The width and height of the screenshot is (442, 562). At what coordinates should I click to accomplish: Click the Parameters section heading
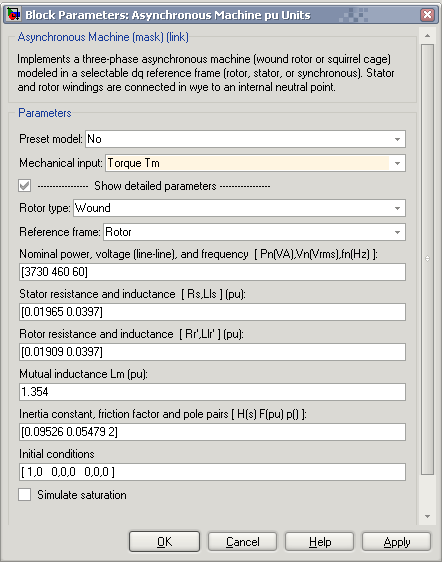tap(45, 113)
